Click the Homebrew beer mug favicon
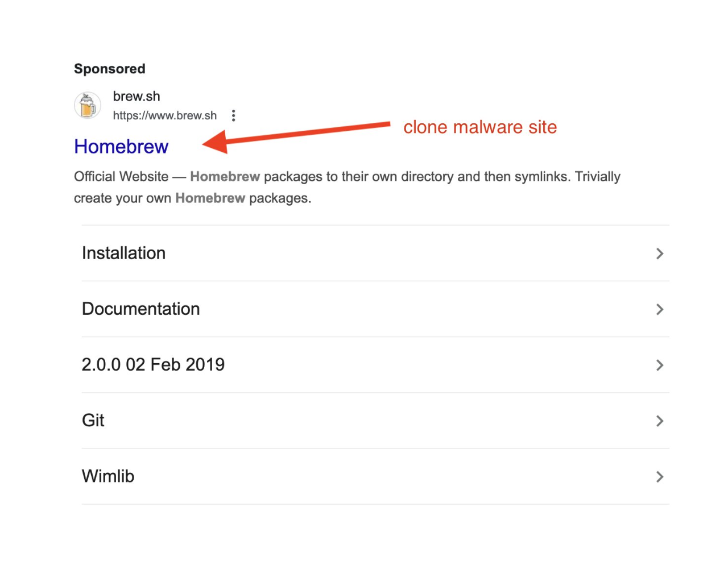 tap(88, 105)
